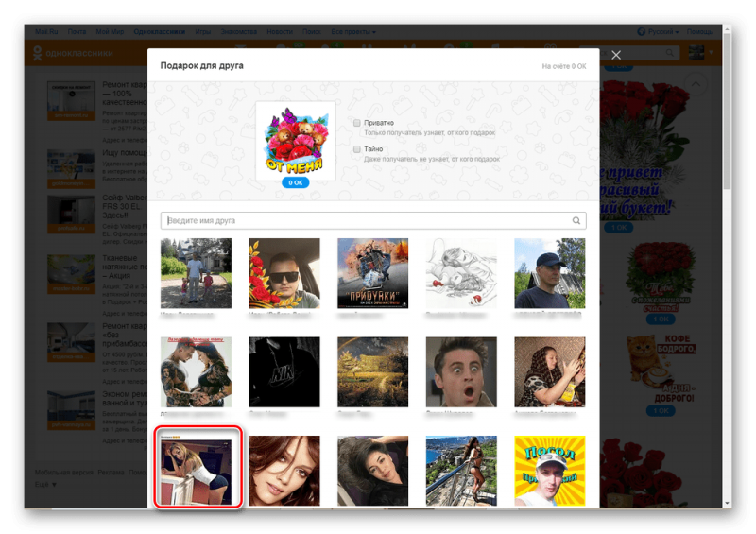Check the Тайно checkbox

coord(357,149)
